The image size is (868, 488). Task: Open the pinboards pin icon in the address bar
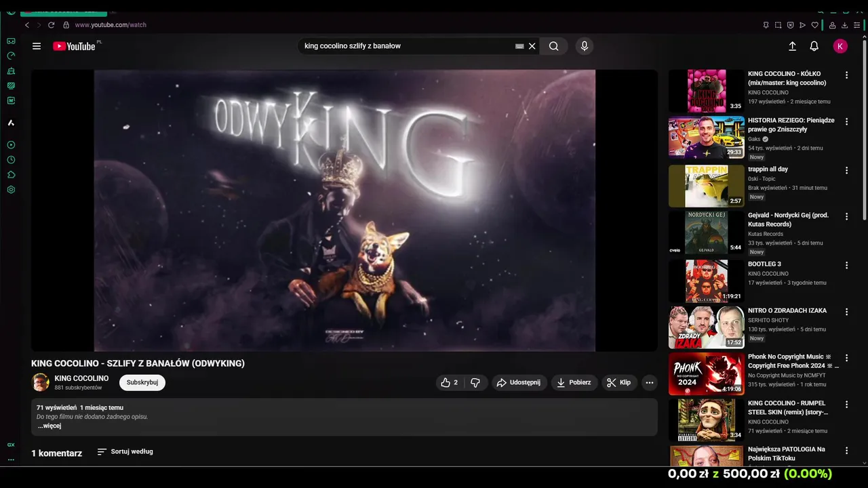point(766,25)
